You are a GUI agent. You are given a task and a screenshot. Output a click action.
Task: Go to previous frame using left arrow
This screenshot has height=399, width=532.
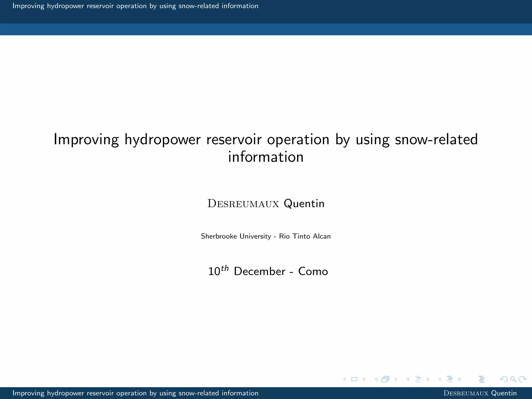(376, 379)
